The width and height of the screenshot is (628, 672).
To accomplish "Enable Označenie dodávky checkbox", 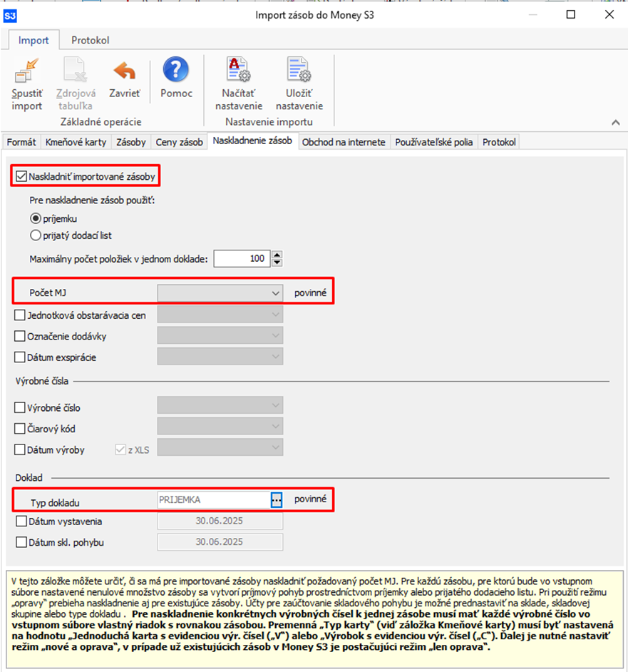I will click(20, 336).
